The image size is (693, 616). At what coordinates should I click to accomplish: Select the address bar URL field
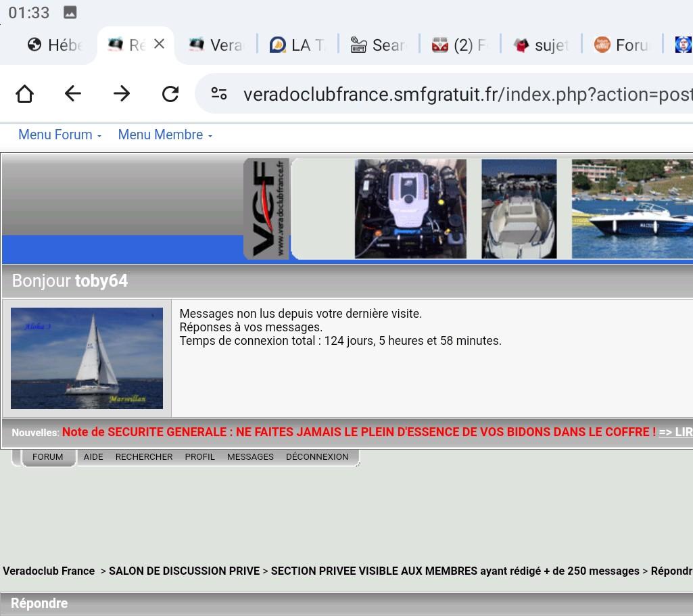click(468, 94)
